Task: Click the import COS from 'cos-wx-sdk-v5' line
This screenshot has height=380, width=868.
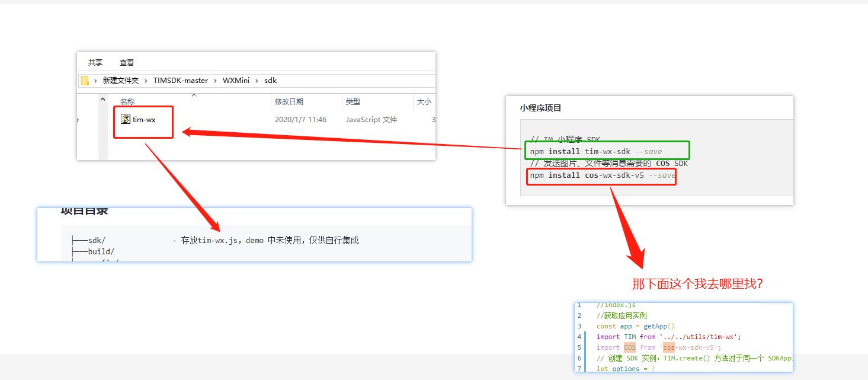Action: 659,347
